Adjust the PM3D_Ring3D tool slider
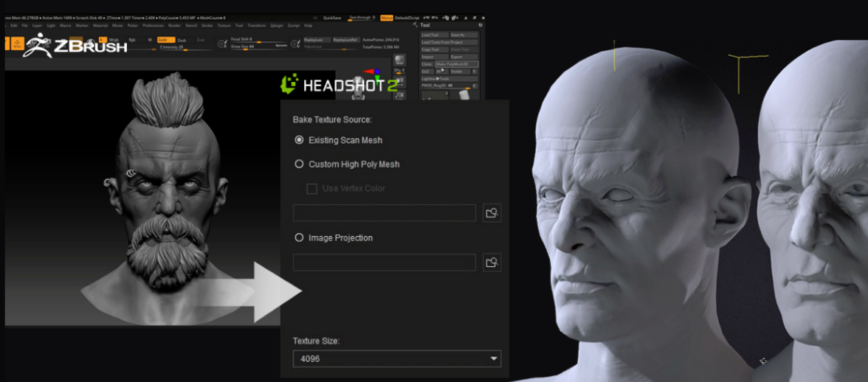 [x=446, y=86]
